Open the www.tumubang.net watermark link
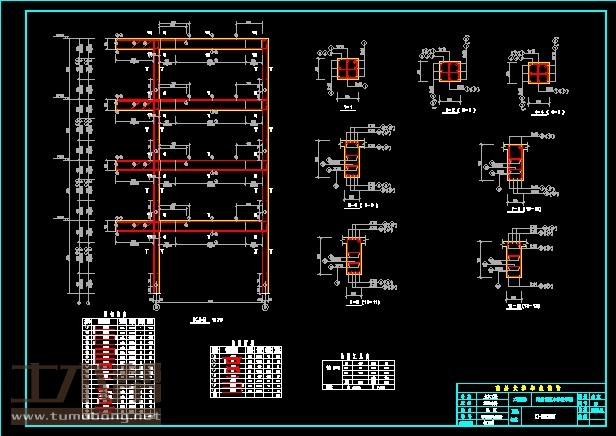Screen dimensions: 616x436 pyautogui.click(x=85, y=414)
